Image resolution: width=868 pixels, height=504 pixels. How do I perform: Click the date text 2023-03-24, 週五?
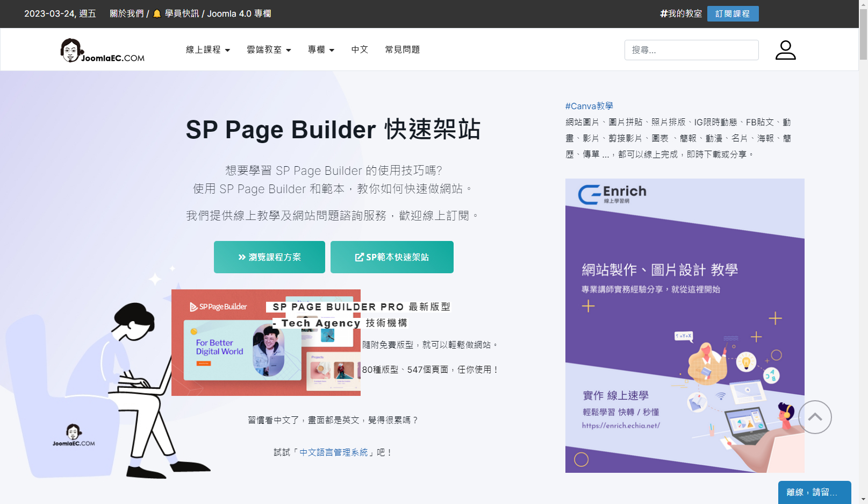pyautogui.click(x=60, y=13)
